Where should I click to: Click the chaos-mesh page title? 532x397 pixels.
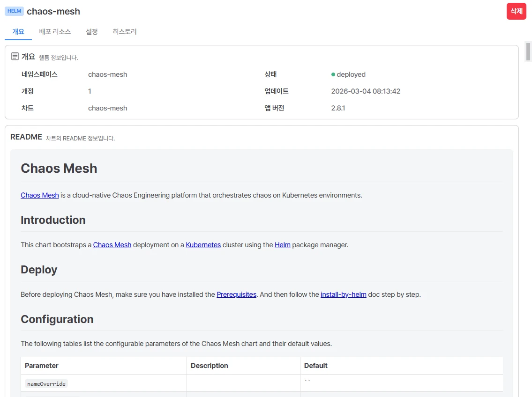click(x=53, y=11)
